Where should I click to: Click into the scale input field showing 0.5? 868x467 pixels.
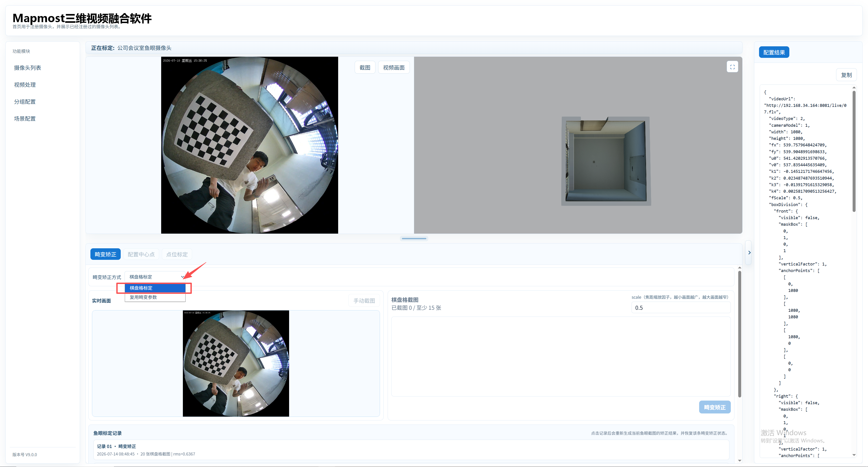681,308
